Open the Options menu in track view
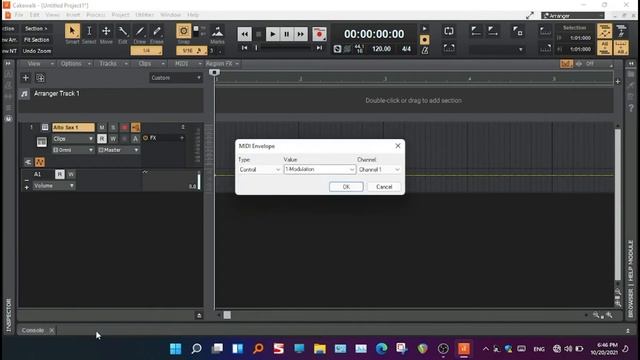 74,64
